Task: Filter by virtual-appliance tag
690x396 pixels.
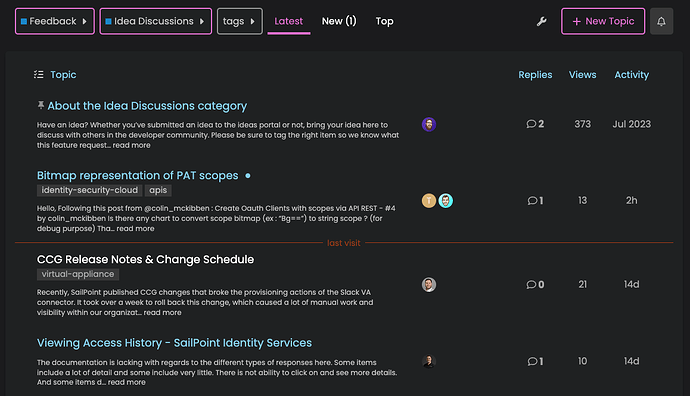Action: (x=78, y=274)
